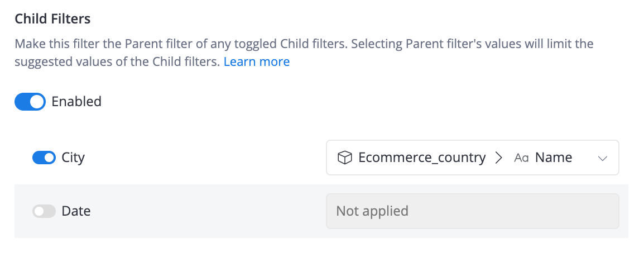Click the white knob of the Enabled switch
Viewport: 644px width, 257px height.
[37, 102]
